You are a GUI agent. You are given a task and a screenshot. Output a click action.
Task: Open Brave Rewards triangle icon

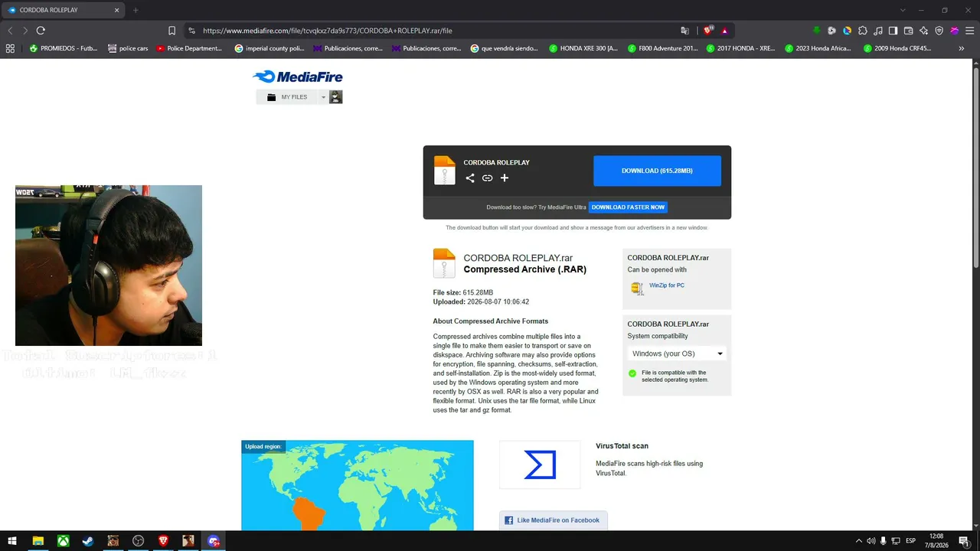coord(724,31)
